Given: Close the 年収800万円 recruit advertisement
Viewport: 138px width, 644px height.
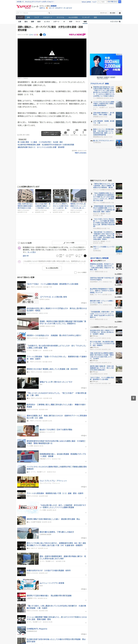Looking at the screenshot, I should point(121,55).
